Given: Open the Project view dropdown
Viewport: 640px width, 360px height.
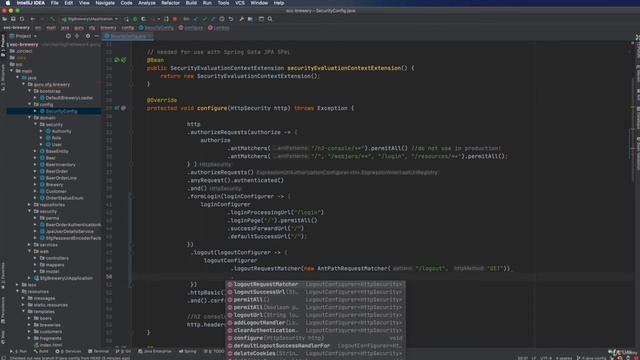Looking at the screenshot, I should tap(23, 36).
